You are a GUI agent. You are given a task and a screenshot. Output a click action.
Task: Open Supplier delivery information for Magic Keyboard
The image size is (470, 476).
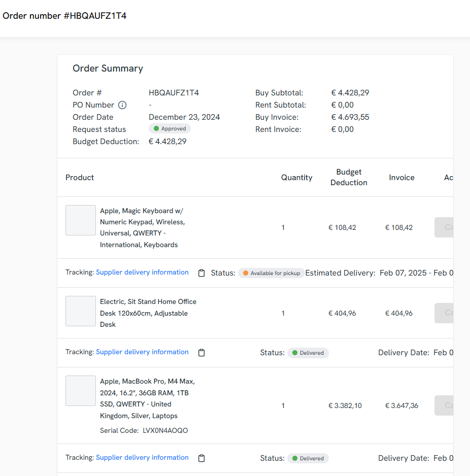(x=142, y=273)
